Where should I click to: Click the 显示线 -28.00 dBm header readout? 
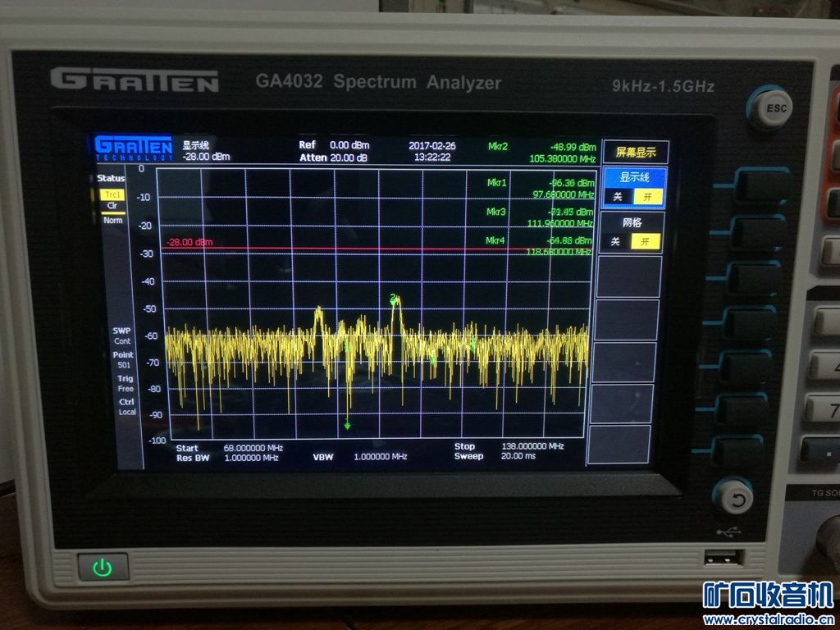click(206, 151)
